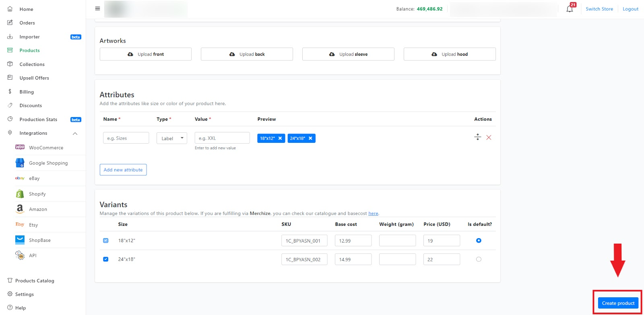The height and width of the screenshot is (315, 644).
Task: Collapse the Integrations section chevron
Action: (75, 133)
